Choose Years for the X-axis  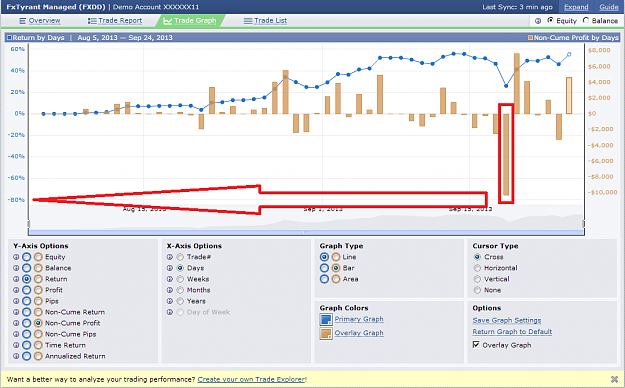click(x=180, y=301)
